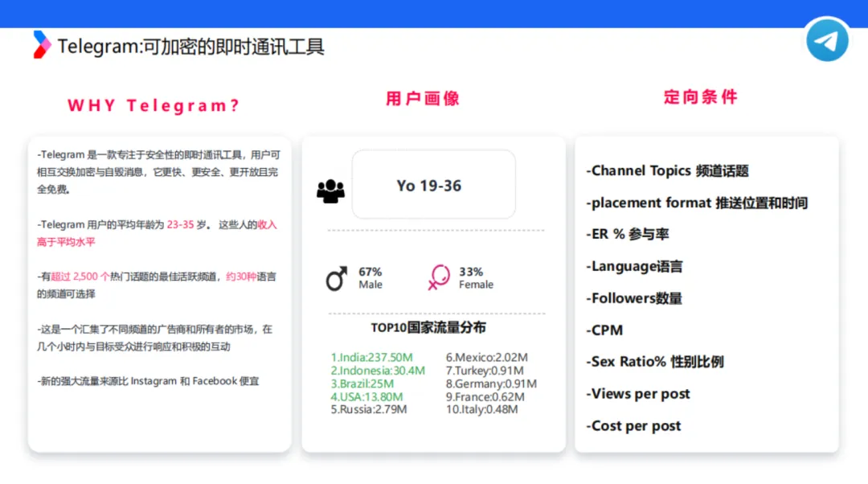The height and width of the screenshot is (484, 868).
Task: Click the pink magnifier-style female icon
Action: (x=439, y=277)
